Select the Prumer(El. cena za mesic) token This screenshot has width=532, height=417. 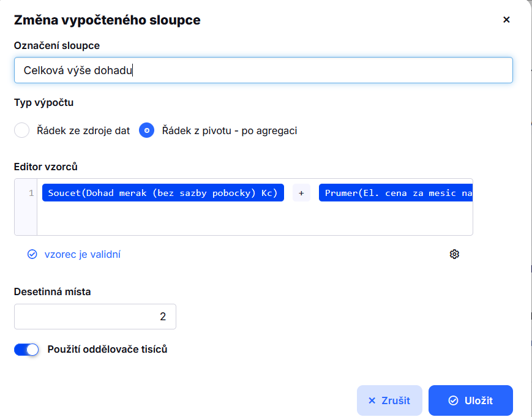(395, 193)
